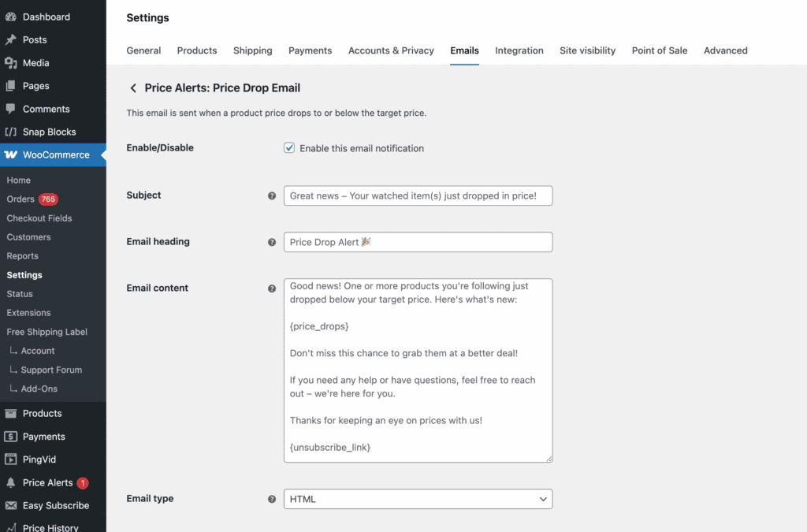Image resolution: width=807 pixels, height=532 pixels.
Task: Switch to the Shipping settings tab
Action: [x=252, y=50]
